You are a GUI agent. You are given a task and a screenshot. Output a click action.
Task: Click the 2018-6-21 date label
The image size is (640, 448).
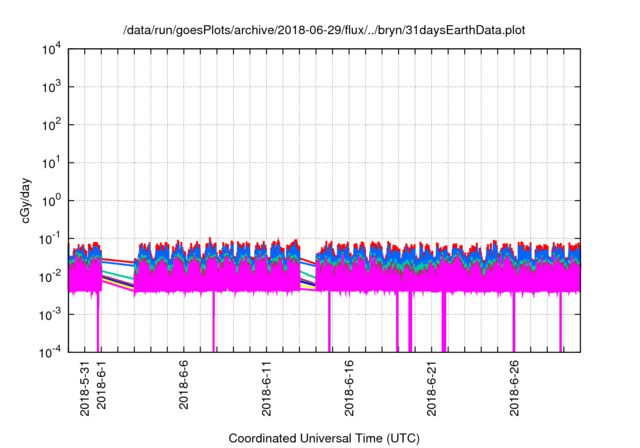point(432,388)
